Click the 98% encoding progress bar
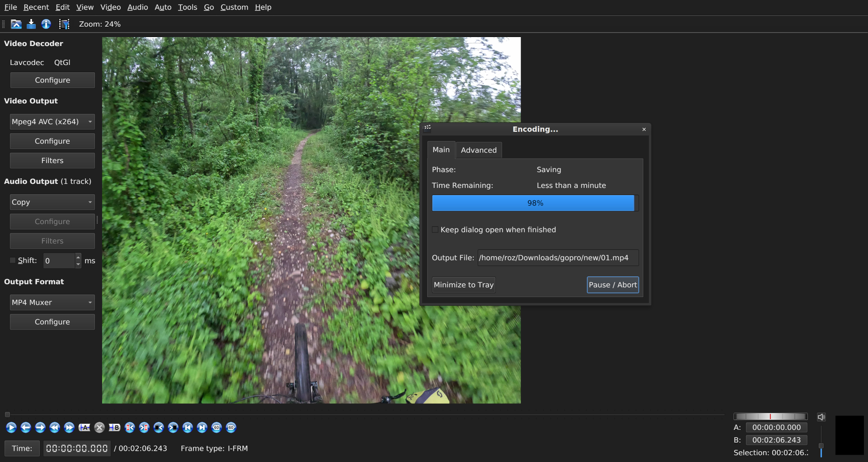868x462 pixels. pos(535,203)
